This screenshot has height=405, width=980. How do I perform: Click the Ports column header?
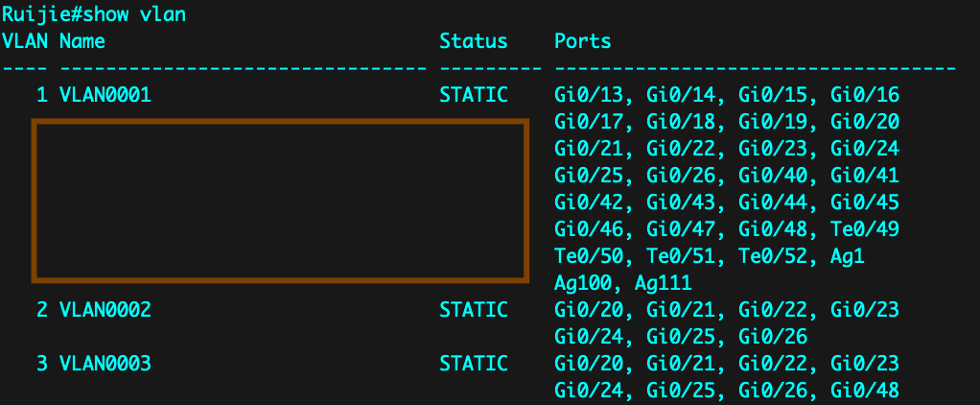point(583,41)
